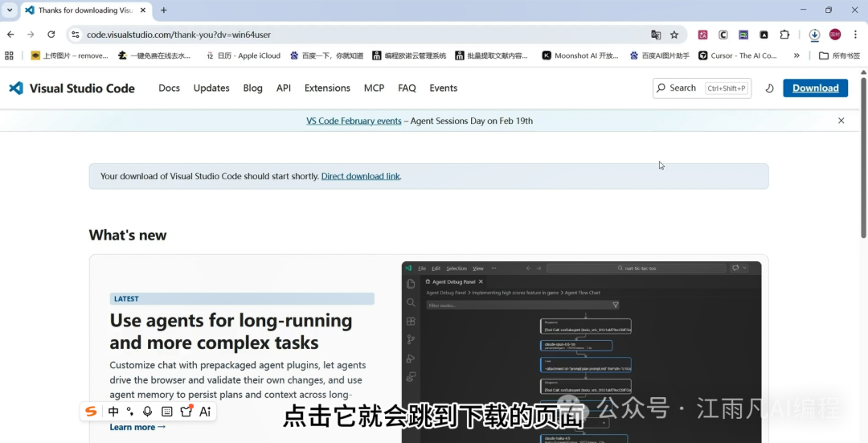Dismiss the February events banner
The height and width of the screenshot is (443, 868).
tap(841, 121)
